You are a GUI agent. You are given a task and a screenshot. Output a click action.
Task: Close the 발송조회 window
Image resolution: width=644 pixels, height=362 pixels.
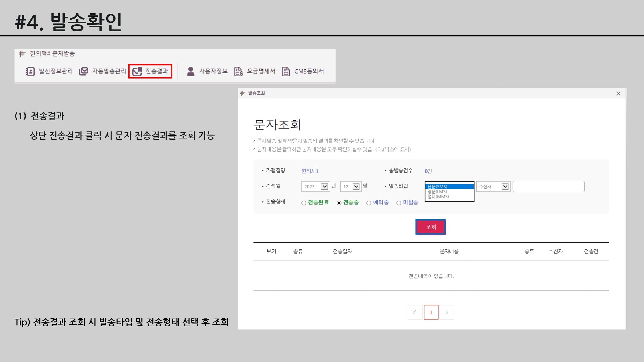tap(618, 94)
